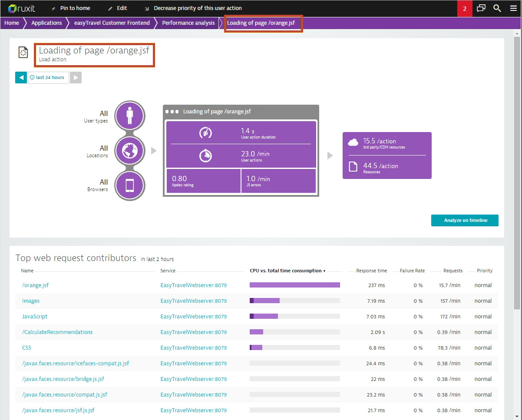Open search with the magnifier icon

(x=497, y=8)
